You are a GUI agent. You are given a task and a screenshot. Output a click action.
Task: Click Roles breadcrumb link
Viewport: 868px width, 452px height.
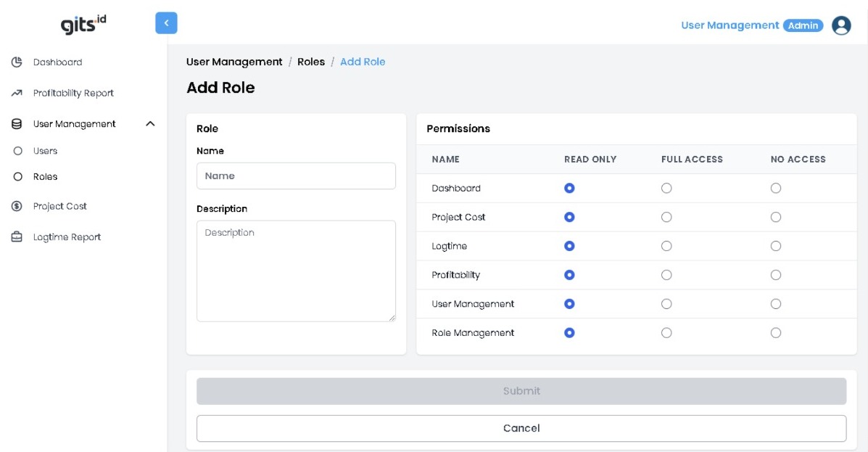click(311, 62)
